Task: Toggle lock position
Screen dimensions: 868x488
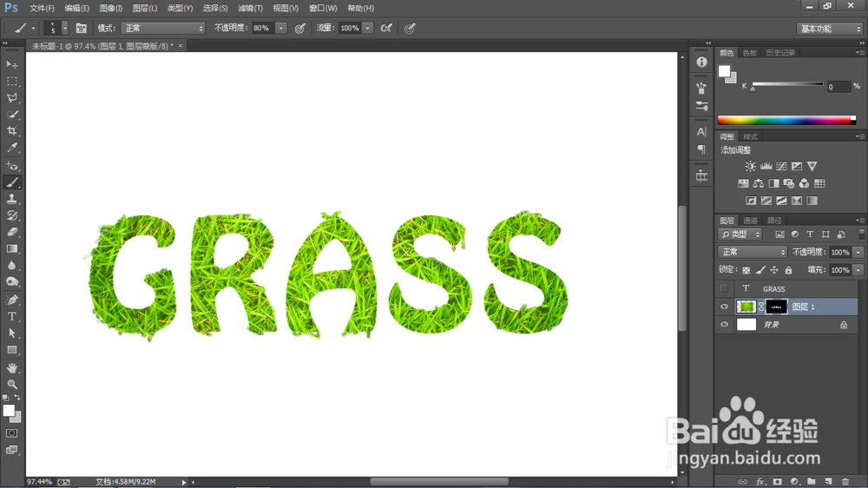Action: coord(774,270)
